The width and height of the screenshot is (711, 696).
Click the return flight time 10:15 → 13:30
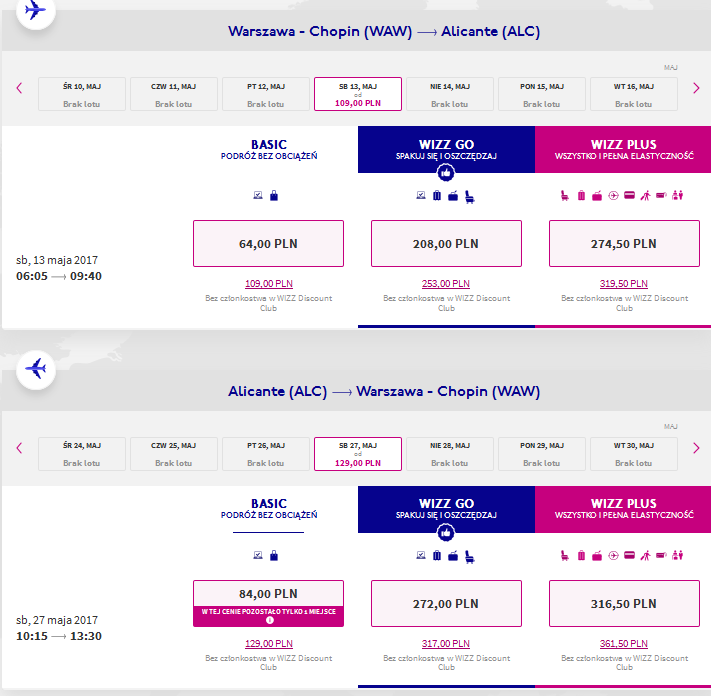pyautogui.click(x=59, y=636)
